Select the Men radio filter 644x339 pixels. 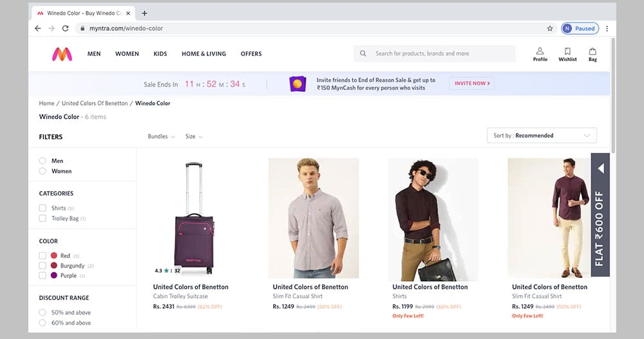click(x=43, y=161)
